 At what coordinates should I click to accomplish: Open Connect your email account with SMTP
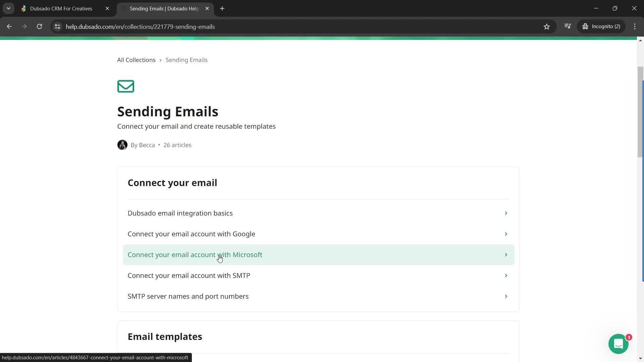coord(318,276)
